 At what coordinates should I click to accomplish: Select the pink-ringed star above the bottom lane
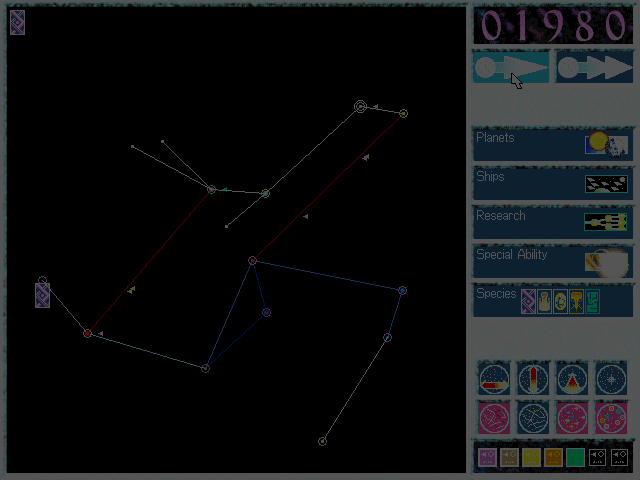tap(387, 338)
